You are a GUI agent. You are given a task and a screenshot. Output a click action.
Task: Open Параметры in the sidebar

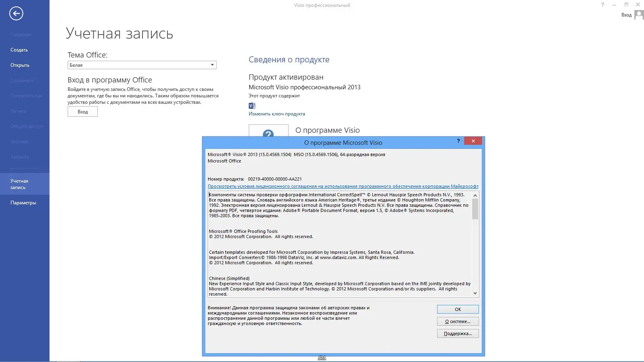(x=23, y=203)
